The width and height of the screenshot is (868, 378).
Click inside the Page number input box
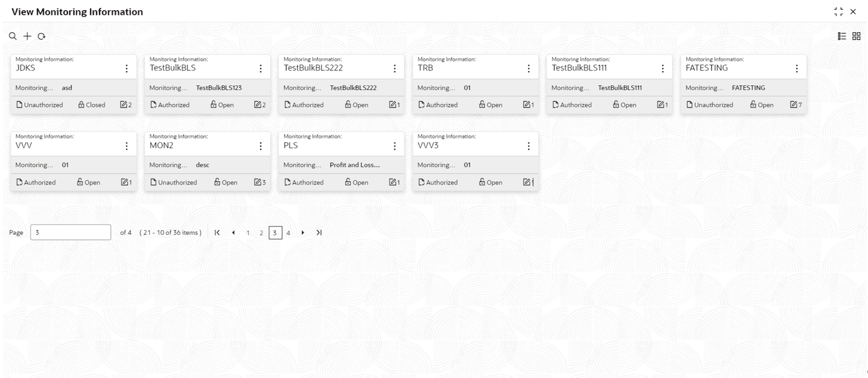(70, 232)
